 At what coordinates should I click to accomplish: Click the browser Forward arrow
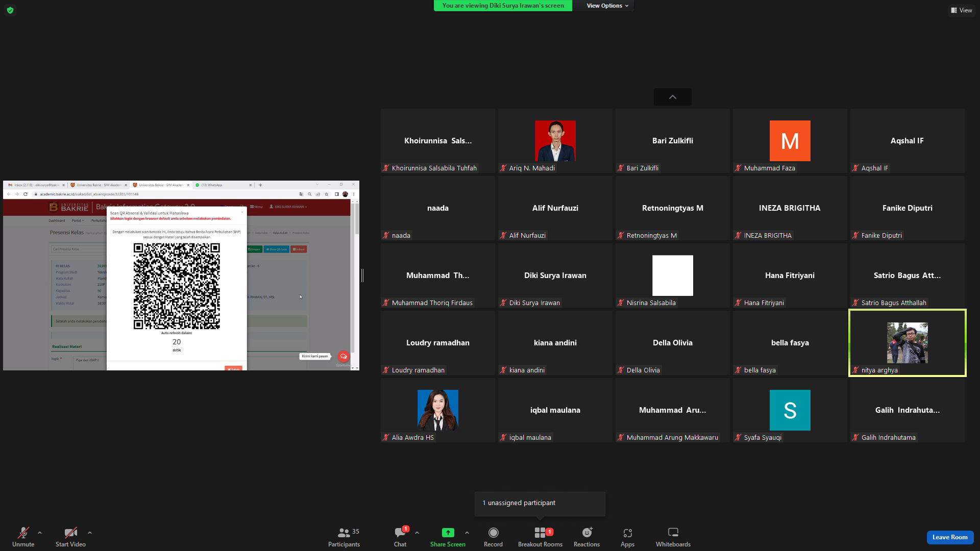click(x=17, y=194)
